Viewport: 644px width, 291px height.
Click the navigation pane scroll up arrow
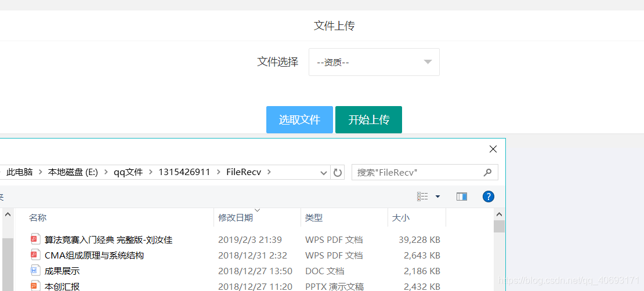pos(8,214)
